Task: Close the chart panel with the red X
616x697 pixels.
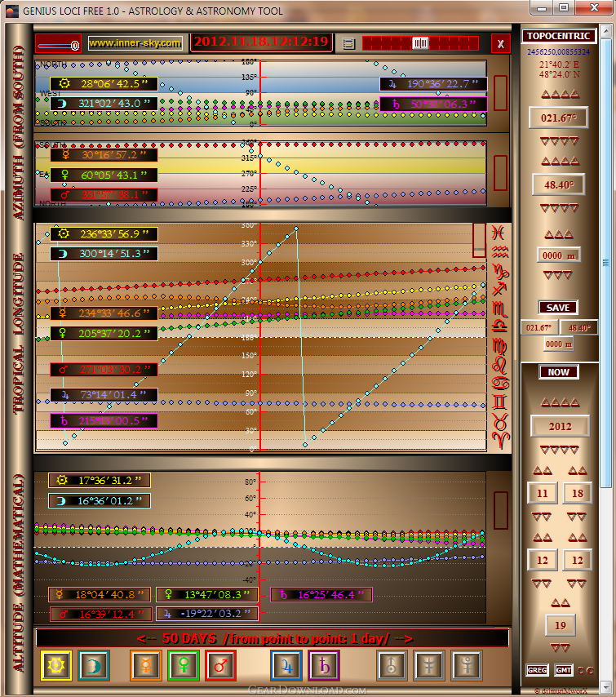Action: 501,43
